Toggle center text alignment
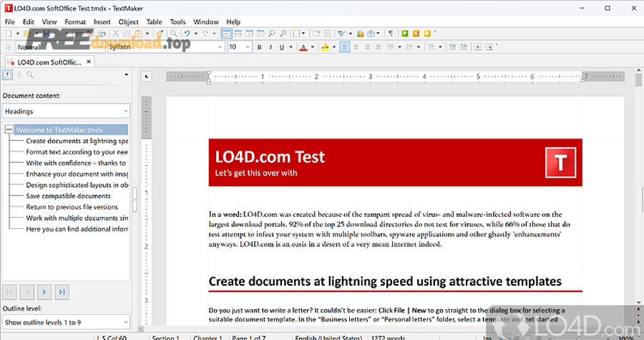 point(356,47)
